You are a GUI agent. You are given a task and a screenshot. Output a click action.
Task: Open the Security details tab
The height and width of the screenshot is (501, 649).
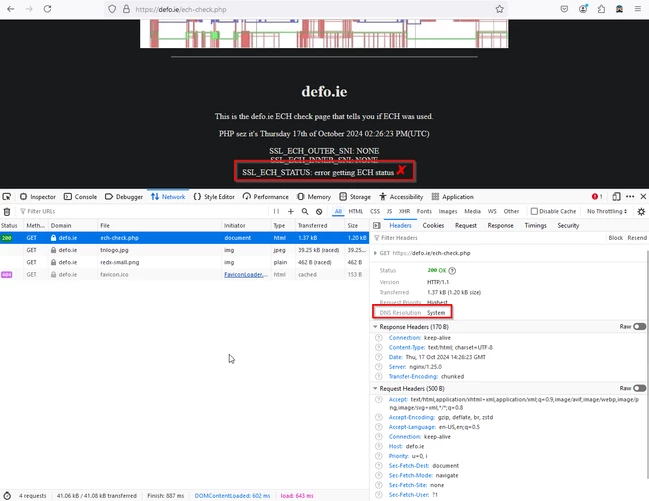pyautogui.click(x=568, y=226)
